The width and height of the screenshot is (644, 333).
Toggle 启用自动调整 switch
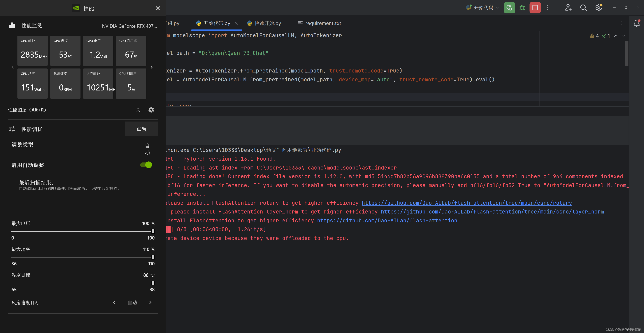click(x=146, y=165)
